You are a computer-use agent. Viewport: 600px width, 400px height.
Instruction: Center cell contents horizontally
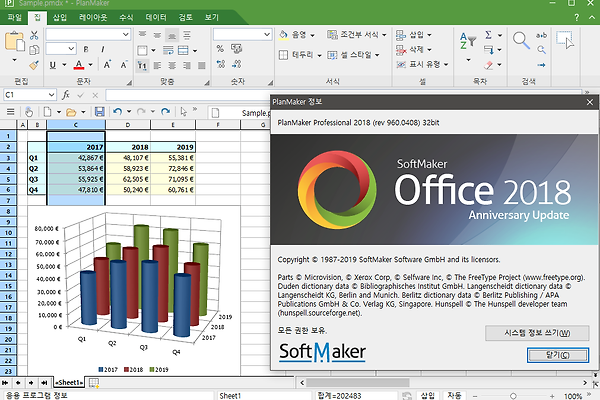pyautogui.click(x=172, y=65)
